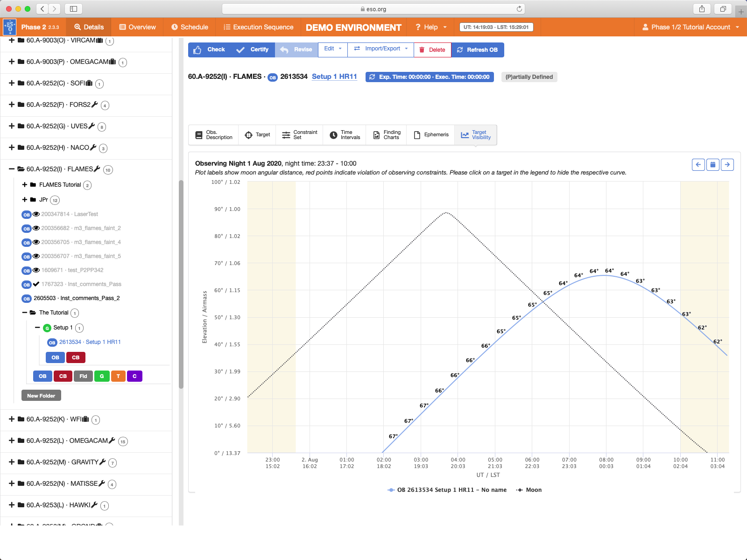747x560 pixels.
Task: Open the Finding Charts tab
Action: (x=386, y=135)
